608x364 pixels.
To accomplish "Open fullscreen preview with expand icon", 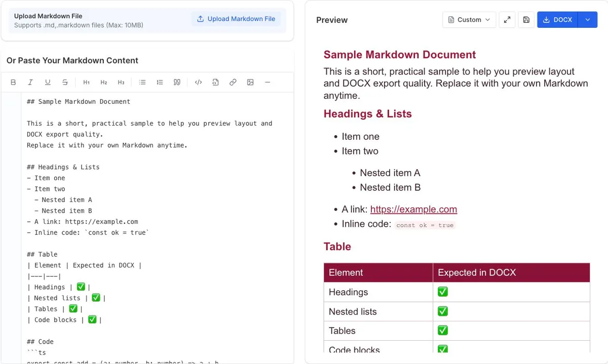I will (x=507, y=20).
